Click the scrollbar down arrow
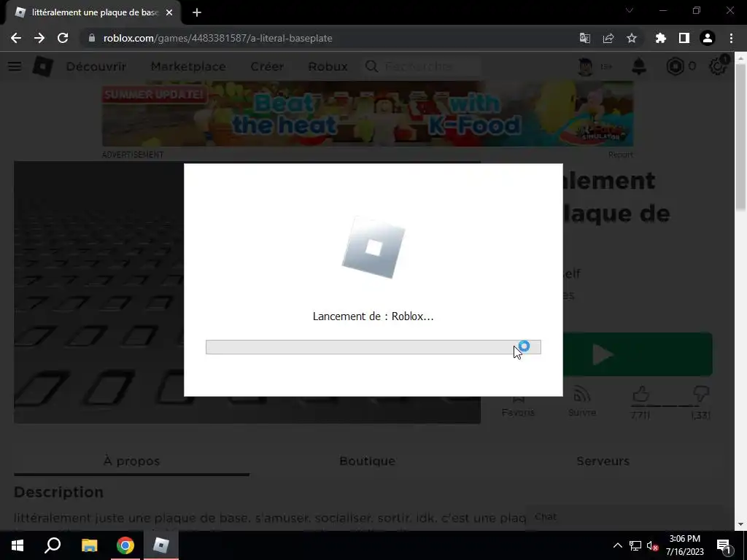The height and width of the screenshot is (560, 747). click(740, 524)
